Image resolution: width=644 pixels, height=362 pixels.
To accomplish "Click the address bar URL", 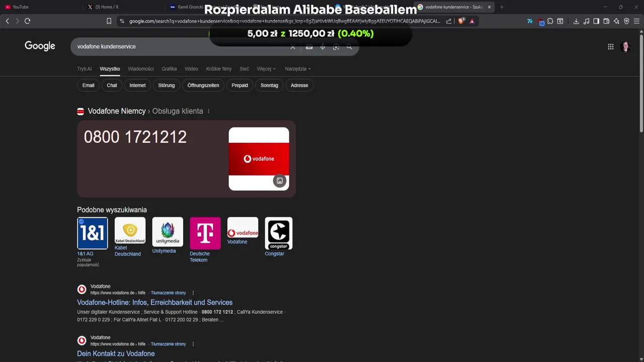I will 284,21.
